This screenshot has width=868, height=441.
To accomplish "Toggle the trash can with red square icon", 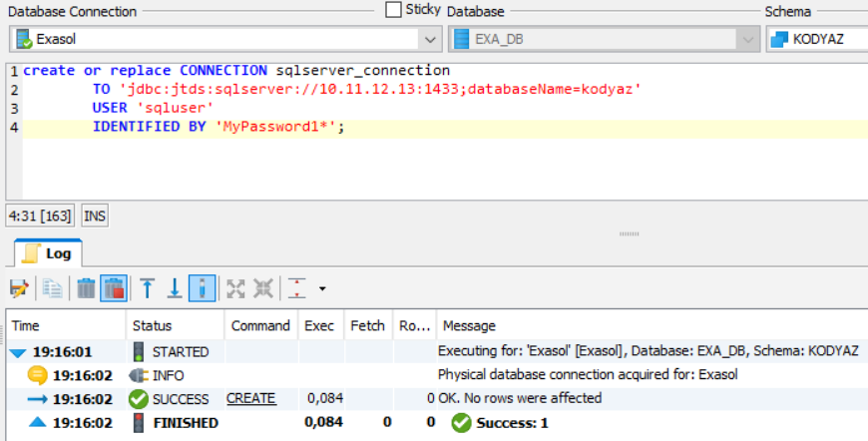I will [114, 288].
